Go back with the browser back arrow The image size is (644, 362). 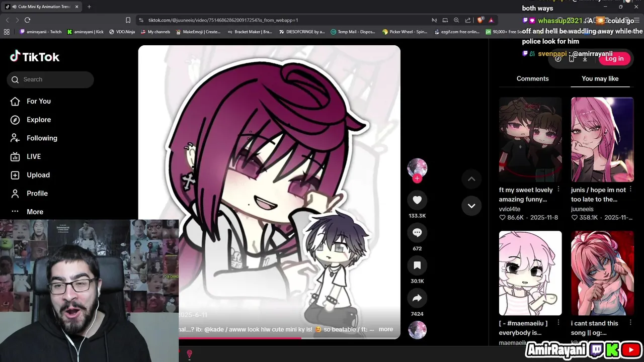(7, 20)
